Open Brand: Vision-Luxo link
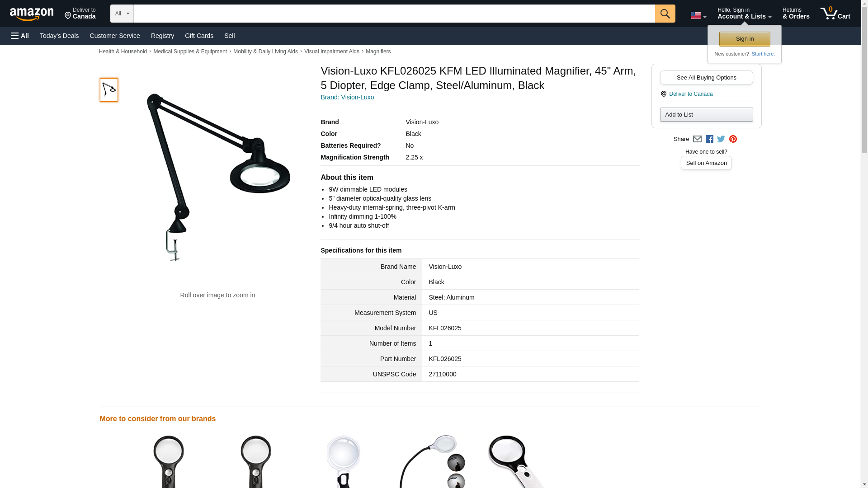The height and width of the screenshot is (488, 868). click(347, 98)
